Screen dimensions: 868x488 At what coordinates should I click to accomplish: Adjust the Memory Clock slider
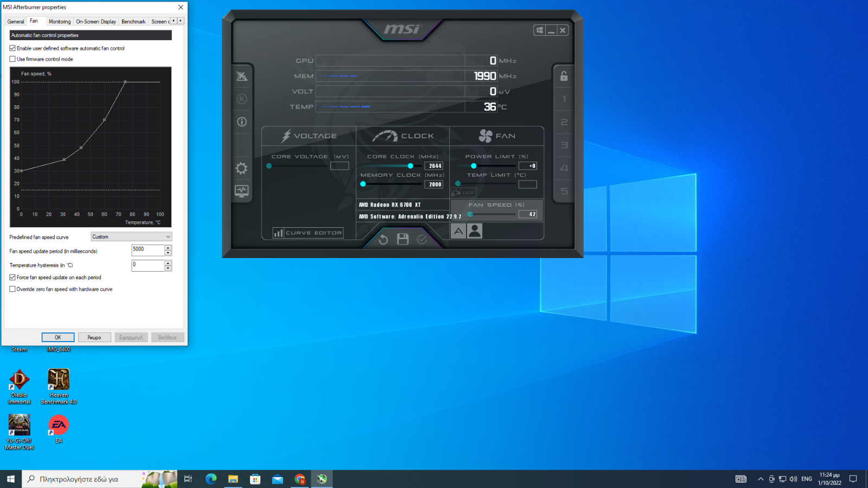tap(363, 184)
